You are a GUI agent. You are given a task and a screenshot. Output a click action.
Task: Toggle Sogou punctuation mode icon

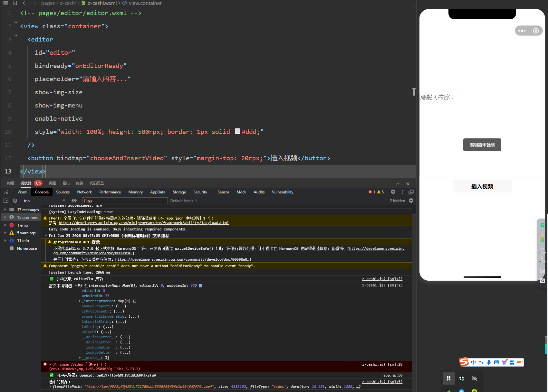coord(481,362)
